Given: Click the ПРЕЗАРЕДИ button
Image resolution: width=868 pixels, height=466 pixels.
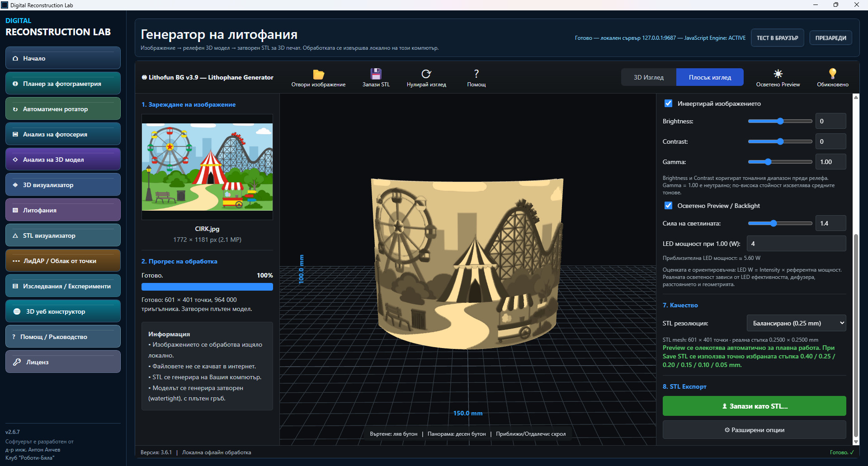Looking at the screenshot, I should click(830, 38).
